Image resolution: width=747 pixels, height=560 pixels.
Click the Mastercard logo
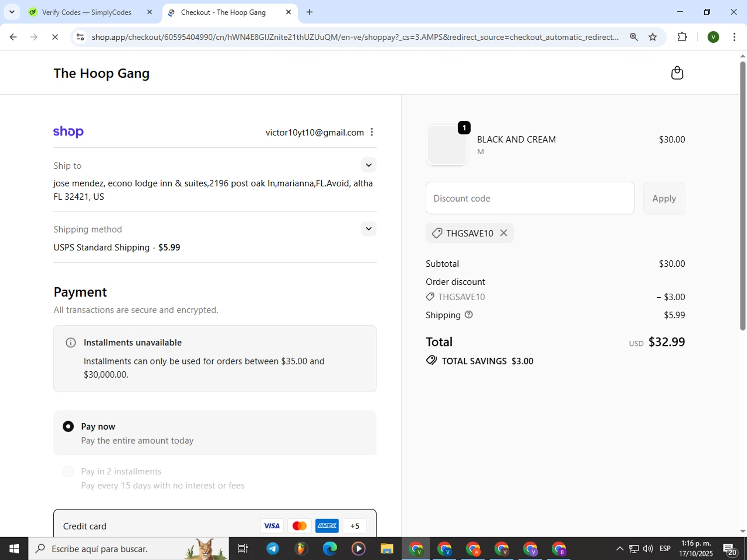coord(299,526)
